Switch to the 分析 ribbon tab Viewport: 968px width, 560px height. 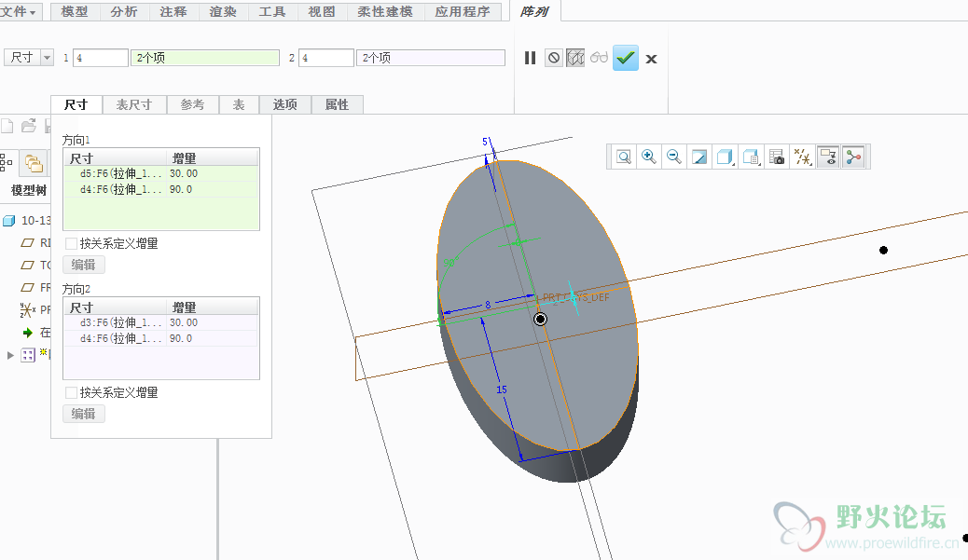[124, 11]
